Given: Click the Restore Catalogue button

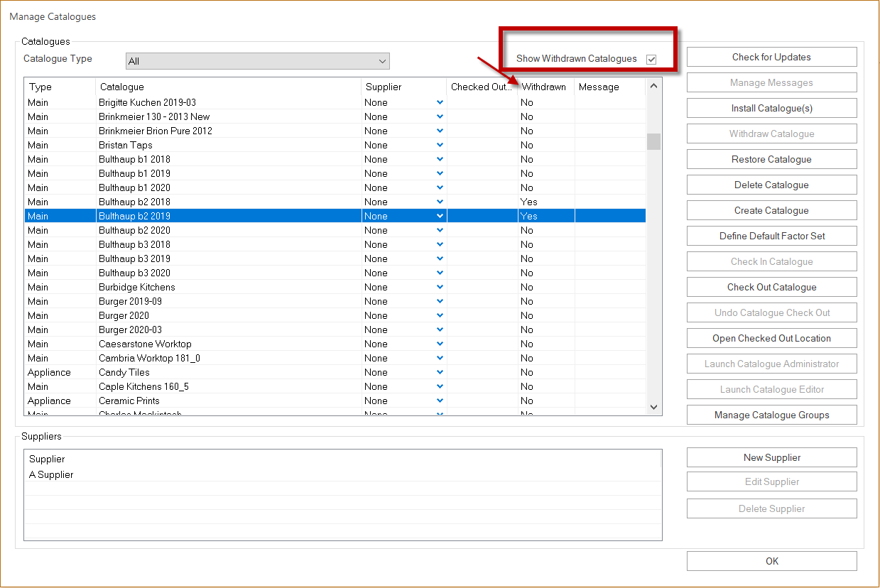Looking at the screenshot, I should click(771, 159).
